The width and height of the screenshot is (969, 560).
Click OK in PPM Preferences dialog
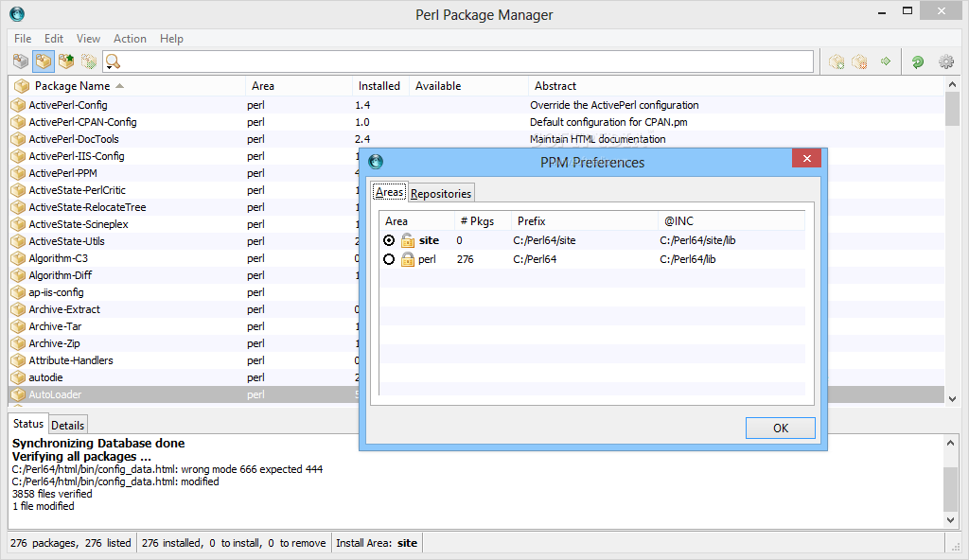[x=781, y=428]
